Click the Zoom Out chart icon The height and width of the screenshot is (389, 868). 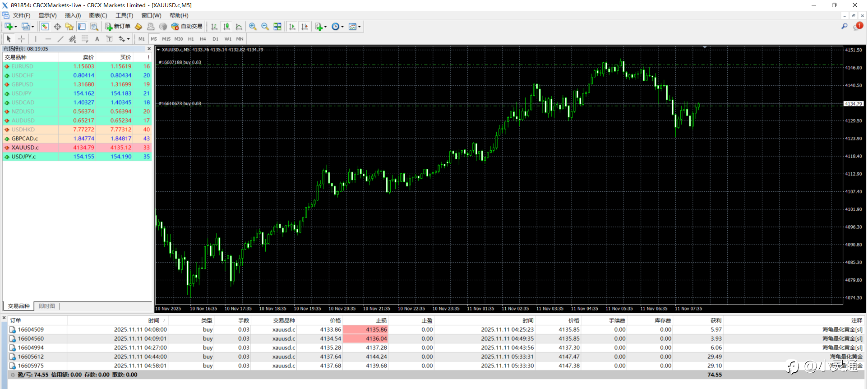click(265, 27)
